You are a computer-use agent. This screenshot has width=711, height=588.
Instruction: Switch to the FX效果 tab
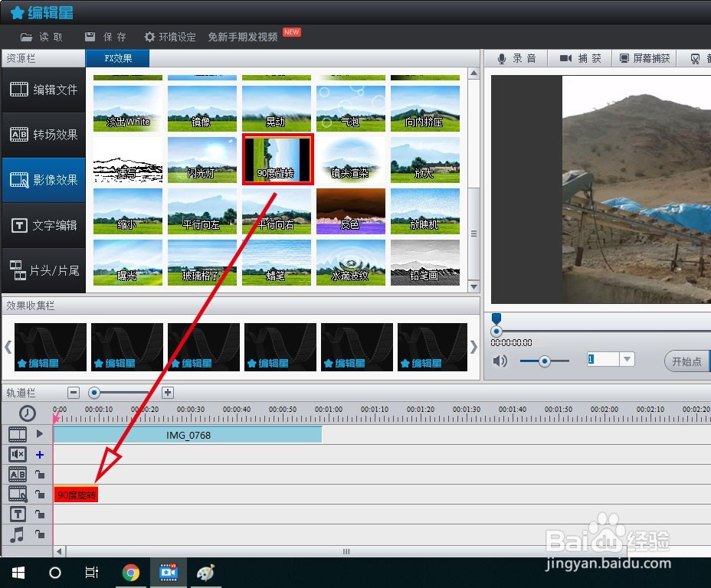tap(117, 58)
